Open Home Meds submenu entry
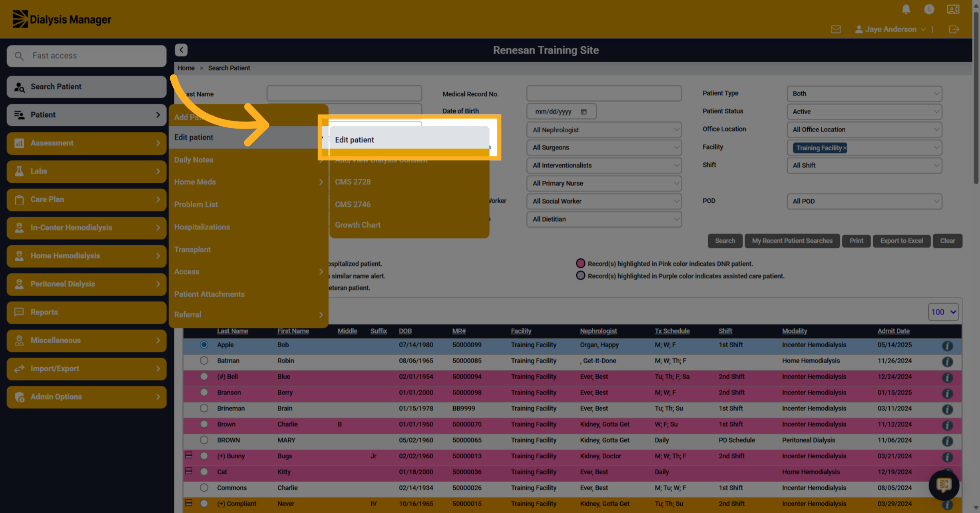The image size is (980, 513). [248, 182]
